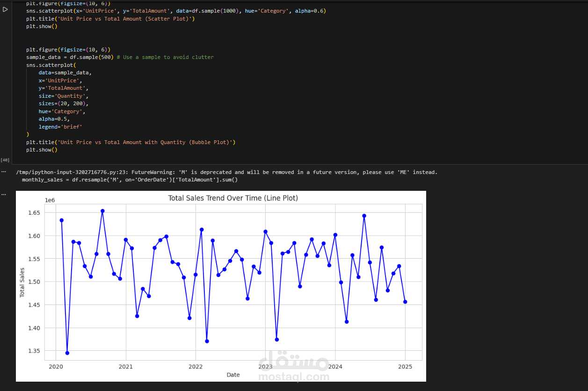
Task: Click the 2023 tick on Date axis
Action: pos(265,367)
